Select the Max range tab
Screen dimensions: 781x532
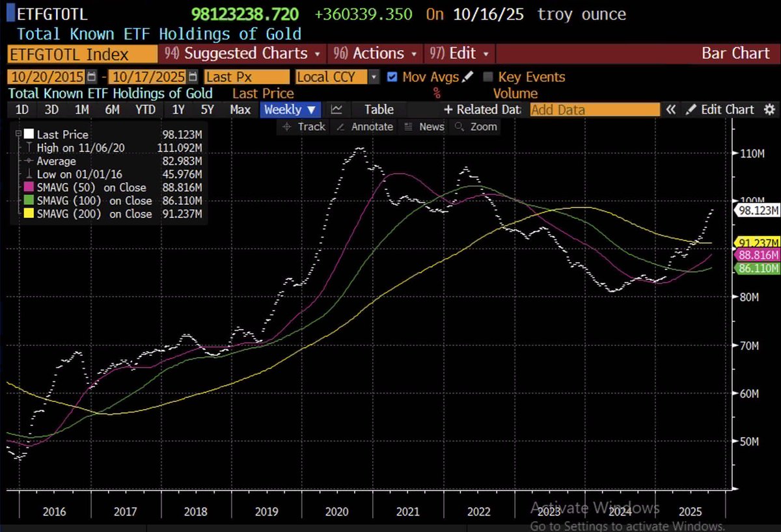click(240, 110)
